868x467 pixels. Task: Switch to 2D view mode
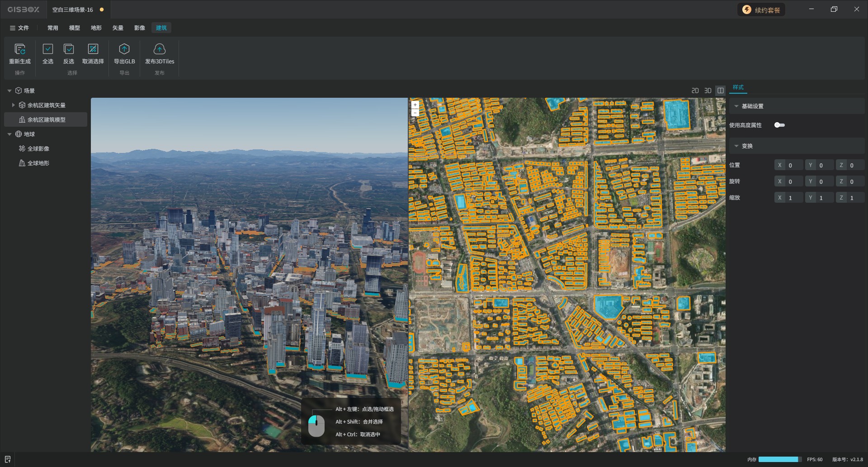(x=695, y=91)
